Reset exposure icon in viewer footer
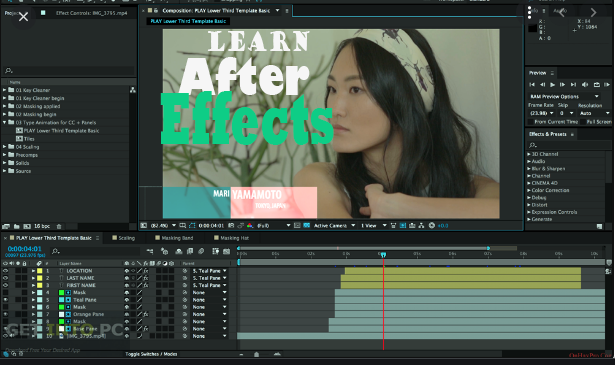The width and height of the screenshot is (615, 365). pyautogui.click(x=432, y=225)
